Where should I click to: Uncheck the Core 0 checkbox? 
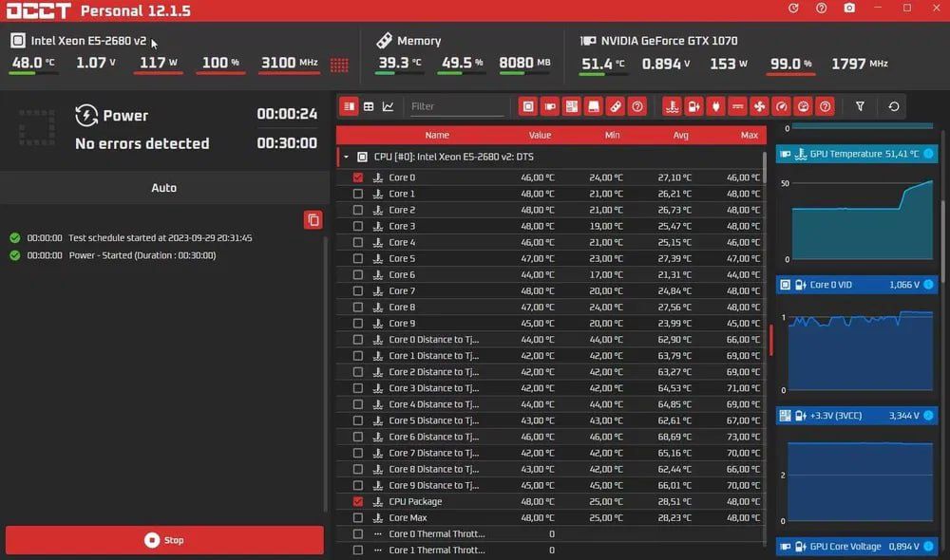pyautogui.click(x=358, y=177)
